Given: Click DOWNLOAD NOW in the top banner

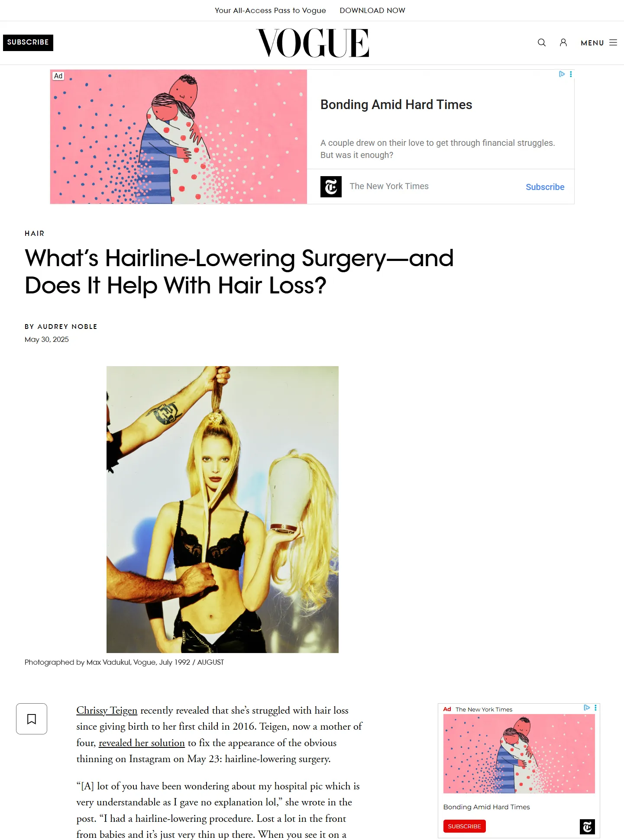Looking at the screenshot, I should point(372,10).
